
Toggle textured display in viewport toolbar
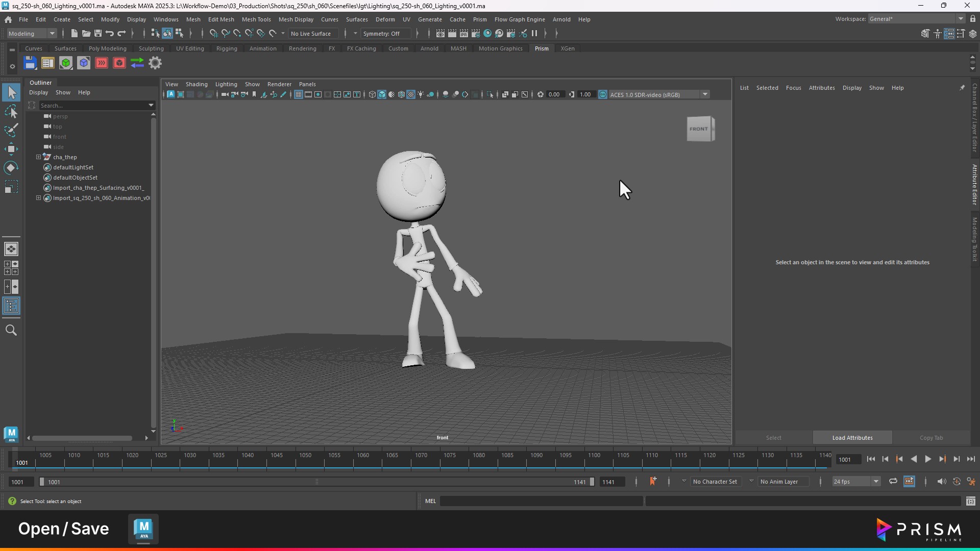point(411,94)
